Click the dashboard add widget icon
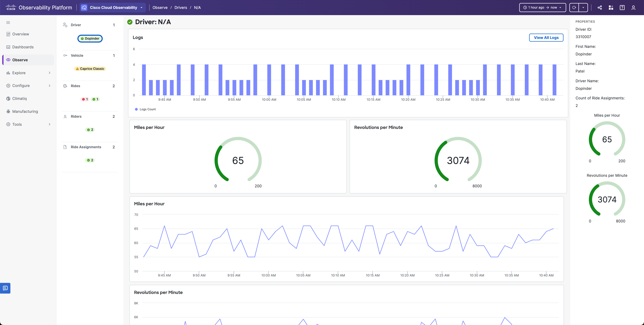Image resolution: width=644 pixels, height=325 pixels. tap(611, 8)
